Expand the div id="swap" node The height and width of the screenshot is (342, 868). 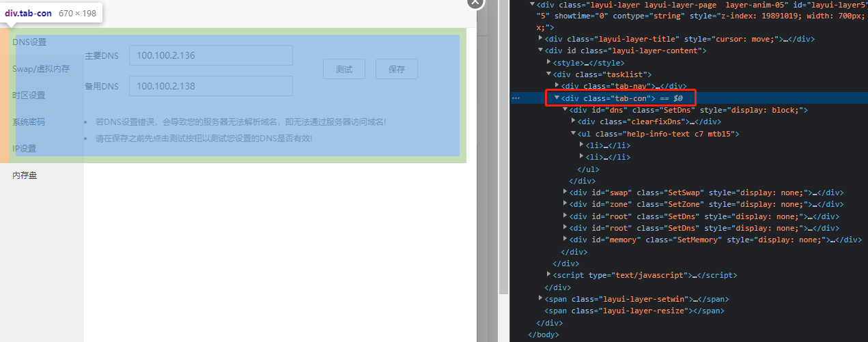pos(565,193)
